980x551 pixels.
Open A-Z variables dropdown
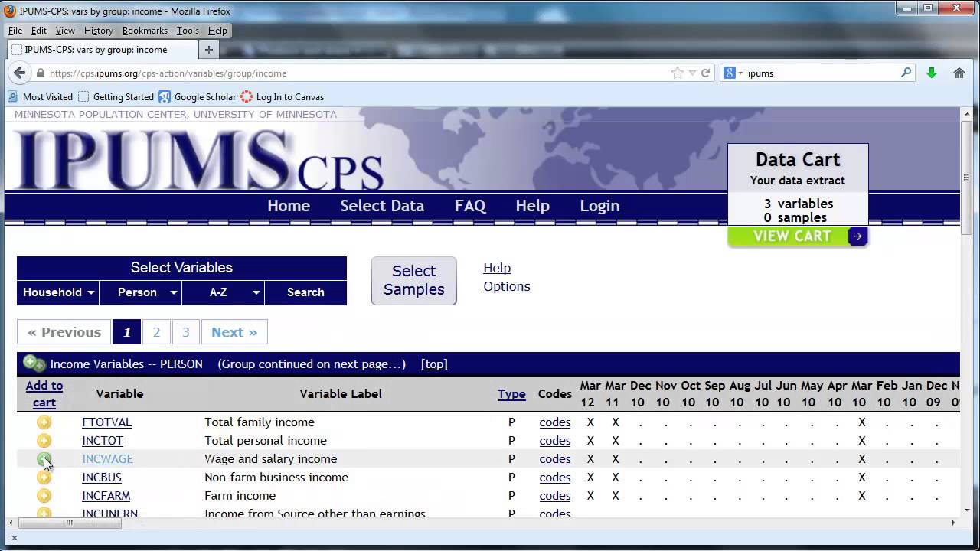point(224,292)
